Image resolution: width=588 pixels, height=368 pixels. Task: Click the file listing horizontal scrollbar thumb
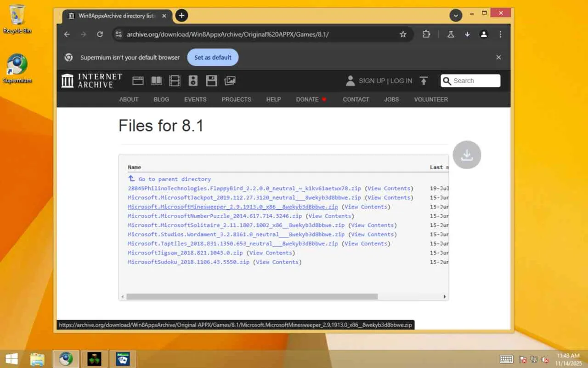pos(252,297)
